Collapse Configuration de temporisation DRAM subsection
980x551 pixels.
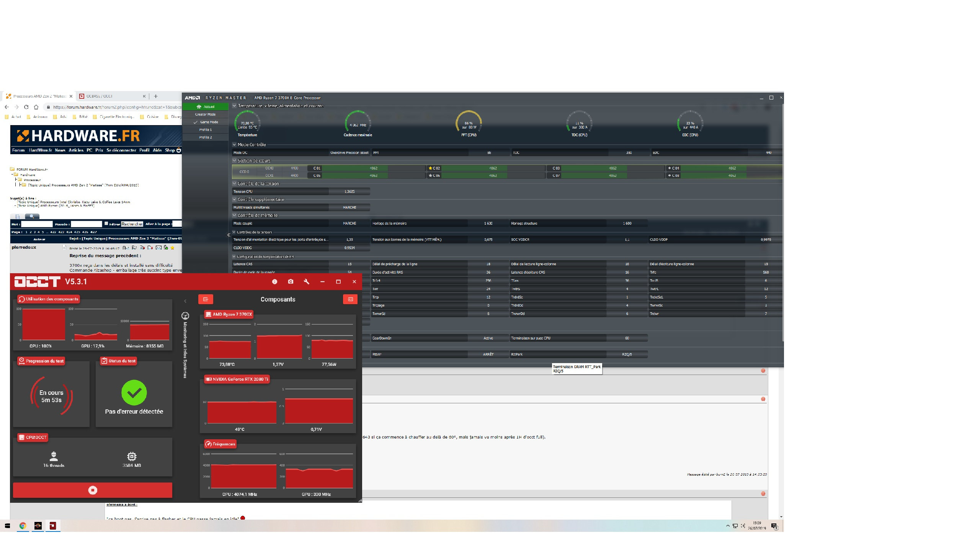click(x=234, y=257)
